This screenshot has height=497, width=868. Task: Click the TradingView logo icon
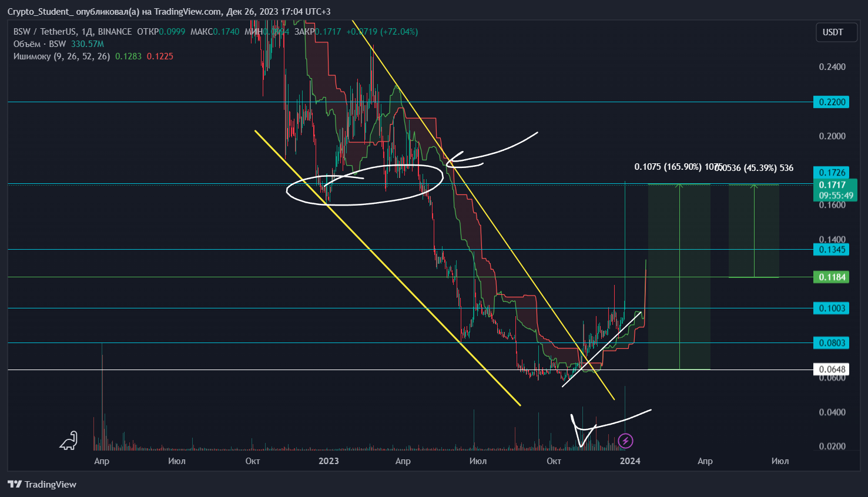pyautogui.click(x=13, y=484)
